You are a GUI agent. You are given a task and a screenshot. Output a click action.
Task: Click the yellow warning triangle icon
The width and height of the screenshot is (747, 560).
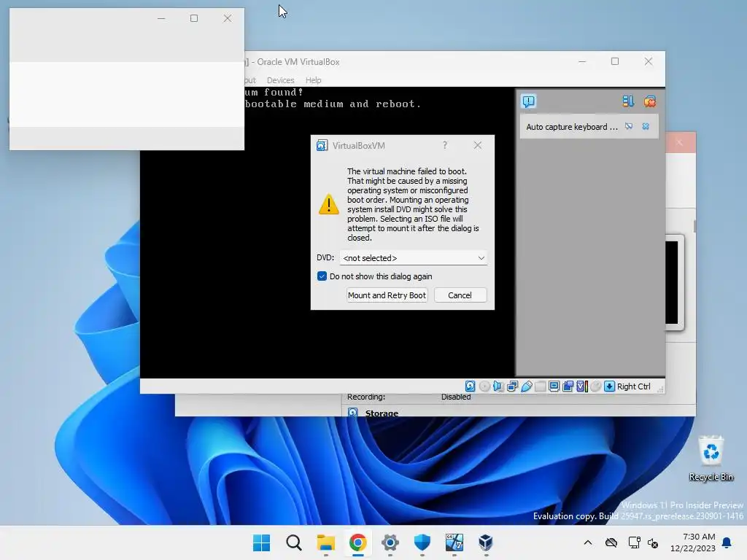tap(329, 204)
